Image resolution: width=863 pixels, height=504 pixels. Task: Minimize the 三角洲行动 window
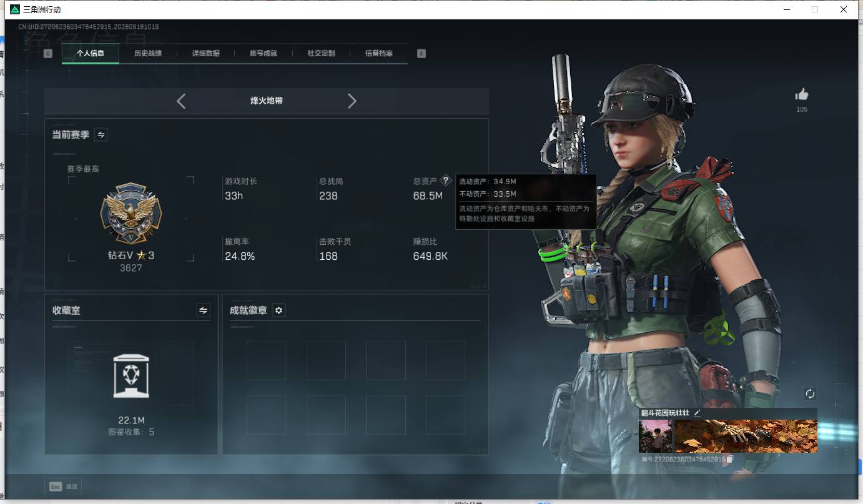point(786,9)
